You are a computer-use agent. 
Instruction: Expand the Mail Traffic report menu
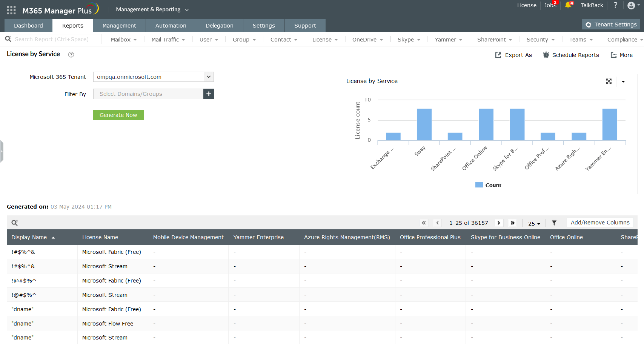pyautogui.click(x=168, y=40)
